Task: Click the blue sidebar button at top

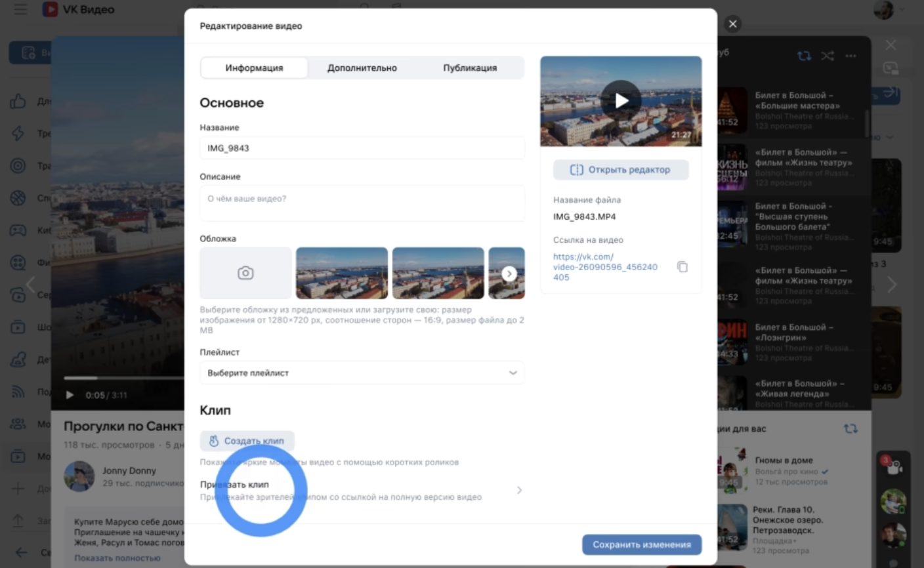Action: (30, 52)
